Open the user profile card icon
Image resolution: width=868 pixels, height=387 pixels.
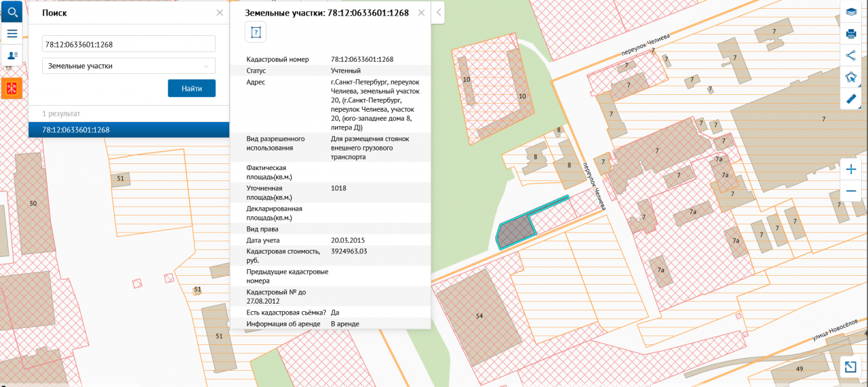click(12, 56)
